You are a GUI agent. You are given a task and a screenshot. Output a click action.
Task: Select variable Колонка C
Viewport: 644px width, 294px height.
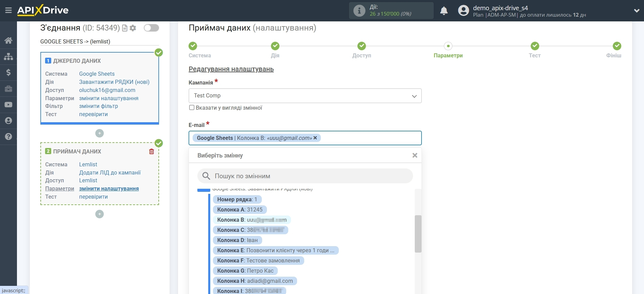pos(250,230)
